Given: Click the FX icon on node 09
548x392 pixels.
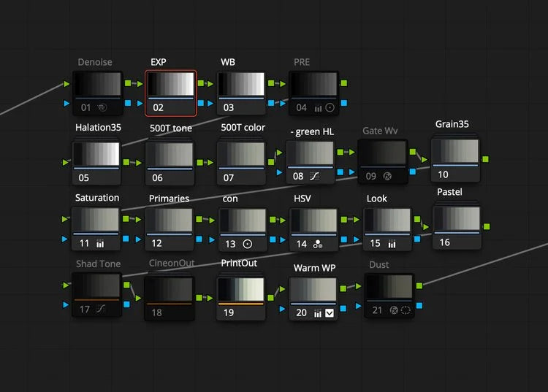Looking at the screenshot, I should 387,176.
